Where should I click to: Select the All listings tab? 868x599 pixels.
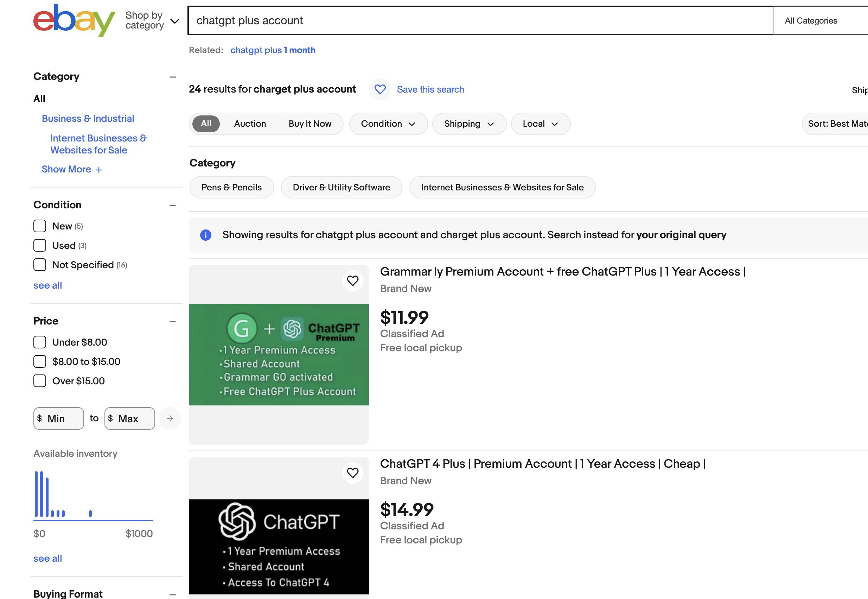[x=206, y=124]
